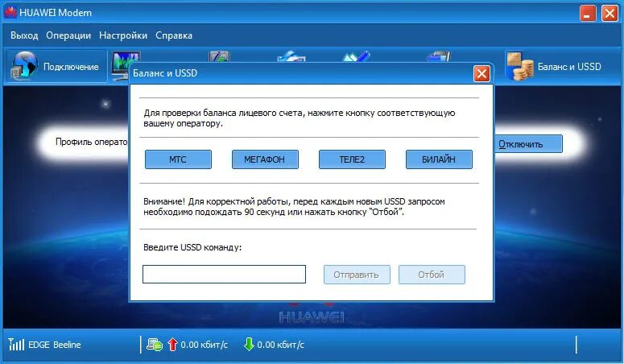Open the Справка menu
The image size is (624, 364).
tap(174, 35)
